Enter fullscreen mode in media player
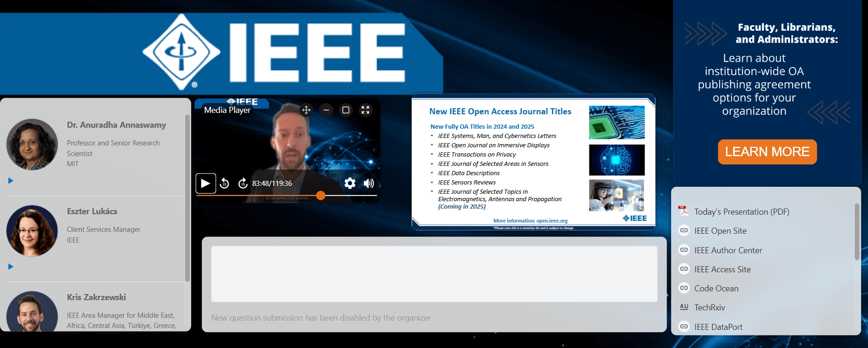Viewport: 868px width, 348px height. tap(366, 110)
